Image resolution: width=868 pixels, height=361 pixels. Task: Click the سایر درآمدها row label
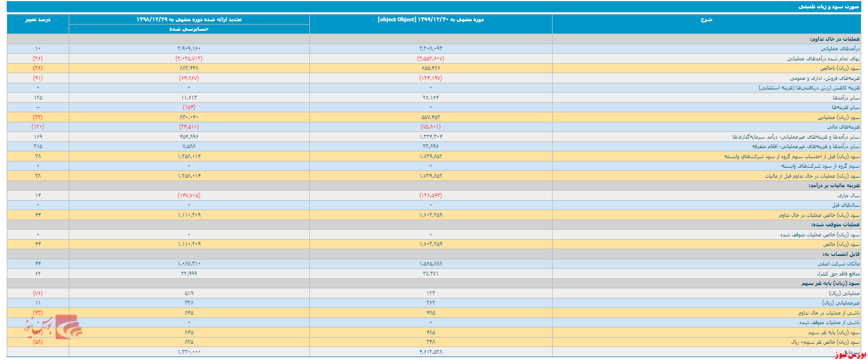848,97
